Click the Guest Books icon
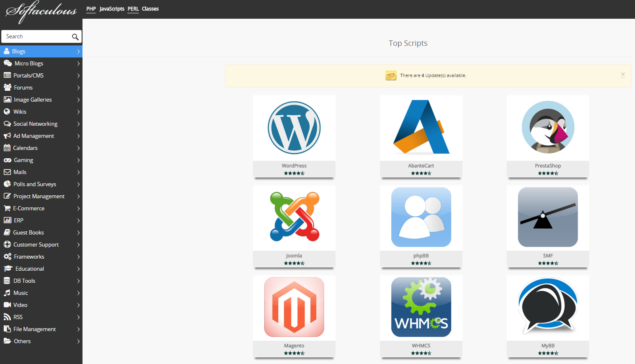 click(x=7, y=232)
